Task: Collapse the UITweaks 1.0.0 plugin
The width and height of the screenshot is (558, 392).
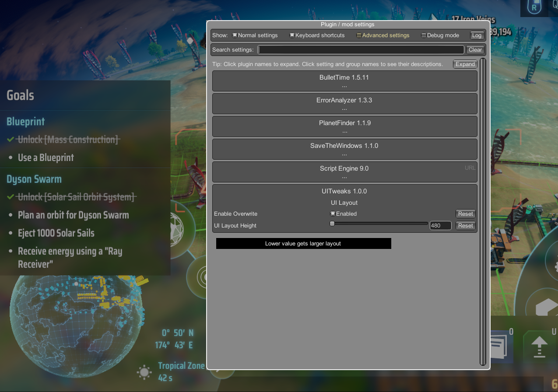Action: click(x=344, y=191)
